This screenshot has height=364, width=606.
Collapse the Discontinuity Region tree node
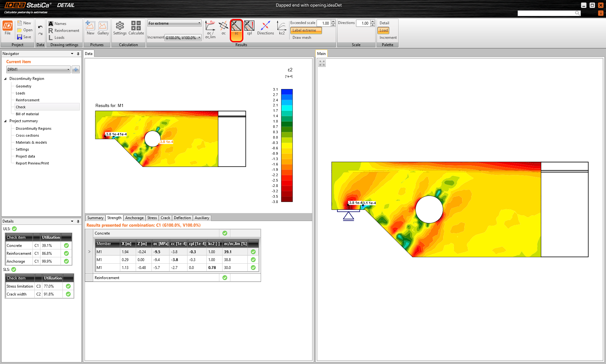5,79
